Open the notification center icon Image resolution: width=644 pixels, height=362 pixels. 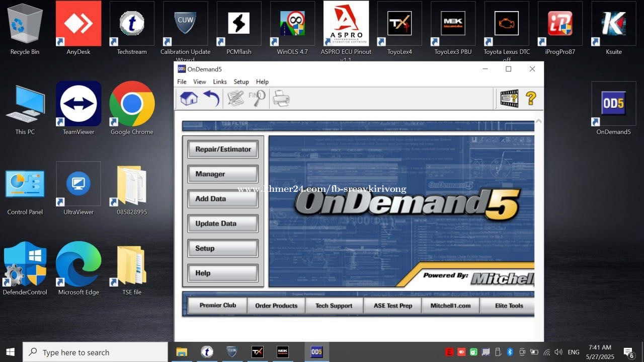pos(629,352)
